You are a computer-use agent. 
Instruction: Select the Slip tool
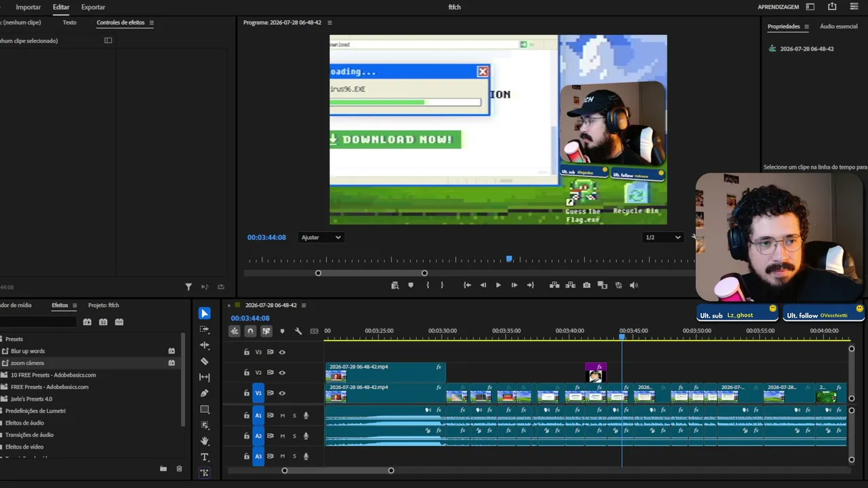pyautogui.click(x=204, y=378)
